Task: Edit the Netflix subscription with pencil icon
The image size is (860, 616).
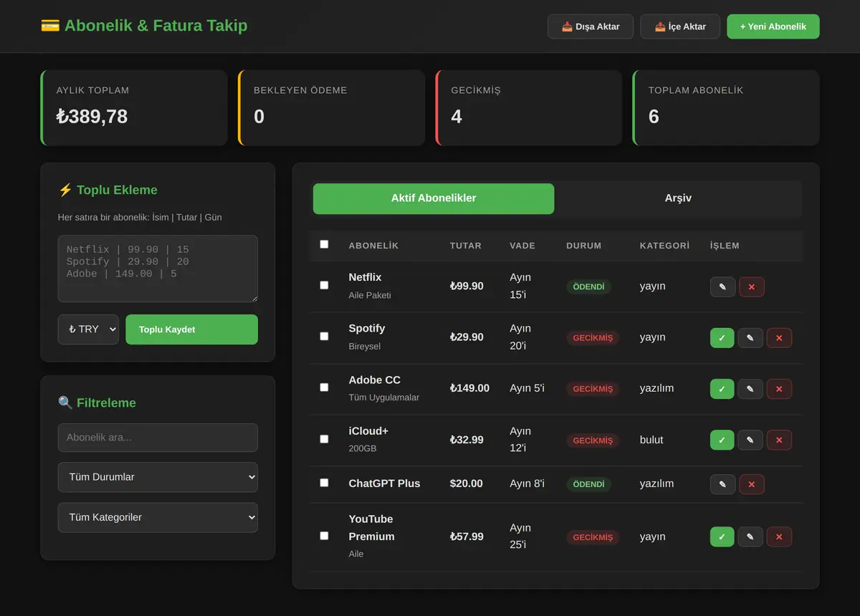Action: point(722,287)
